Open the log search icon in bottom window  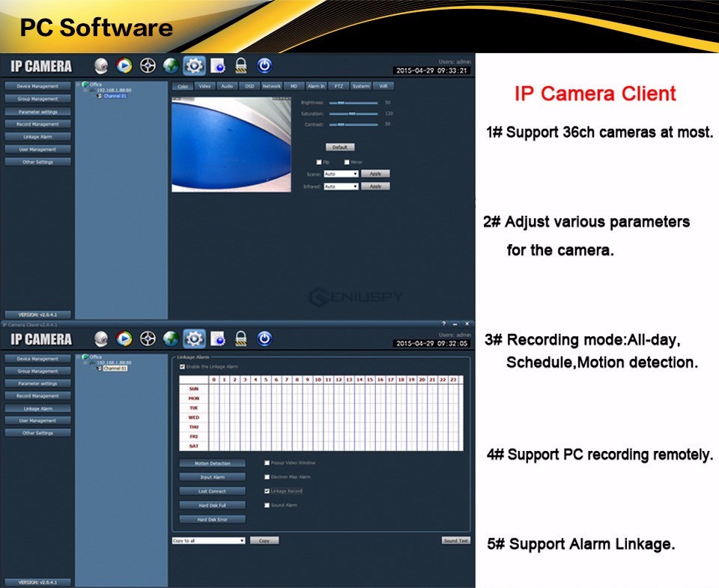(x=218, y=339)
